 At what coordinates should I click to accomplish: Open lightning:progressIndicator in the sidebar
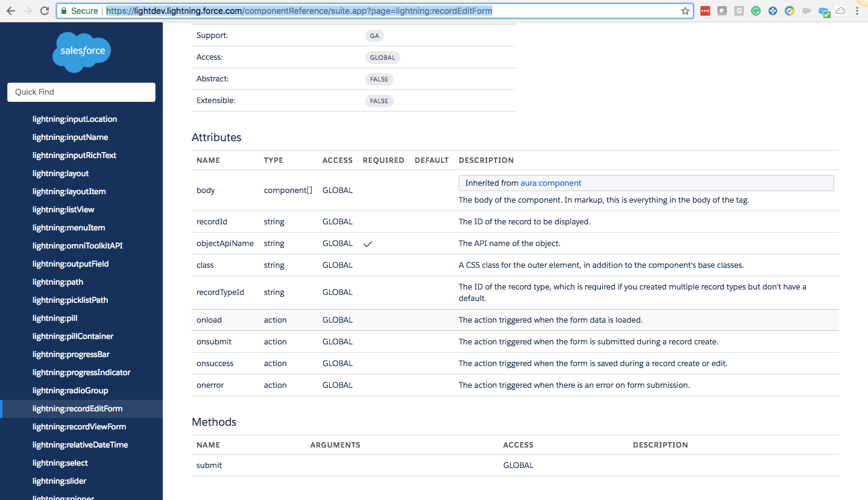[81, 373]
